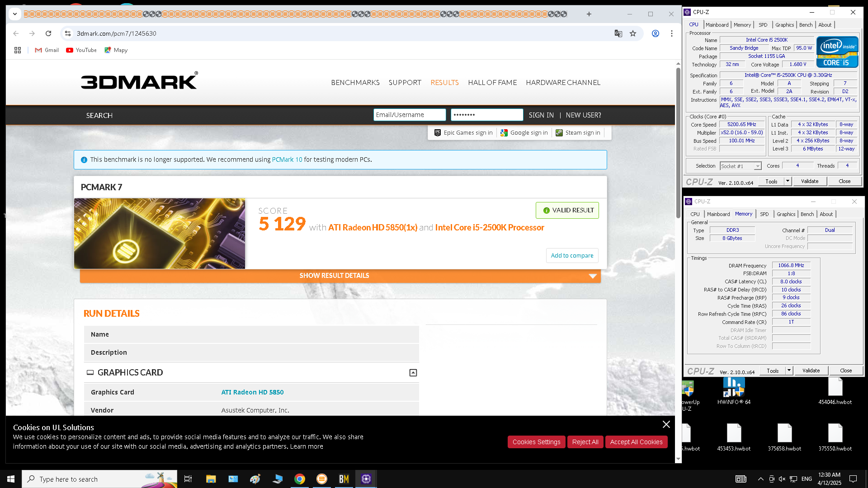Select 454046.hwbot desktop file
This screenshot has height=488, width=868.
pos(835,391)
